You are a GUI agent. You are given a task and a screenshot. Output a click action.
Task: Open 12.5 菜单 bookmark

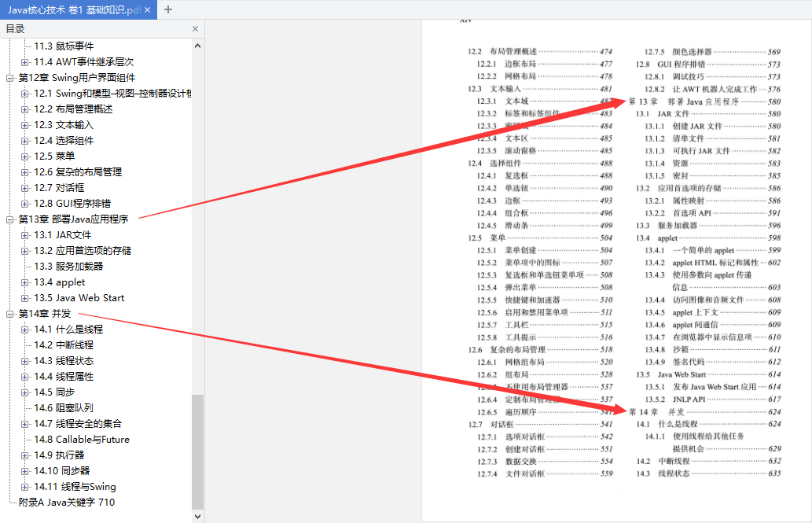pyautogui.click(x=54, y=156)
